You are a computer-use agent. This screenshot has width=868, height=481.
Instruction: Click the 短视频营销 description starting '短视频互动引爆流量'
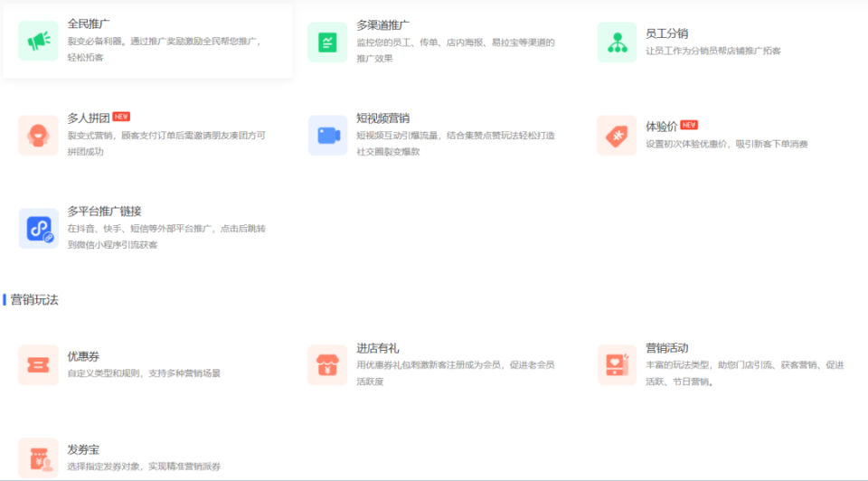point(456,144)
